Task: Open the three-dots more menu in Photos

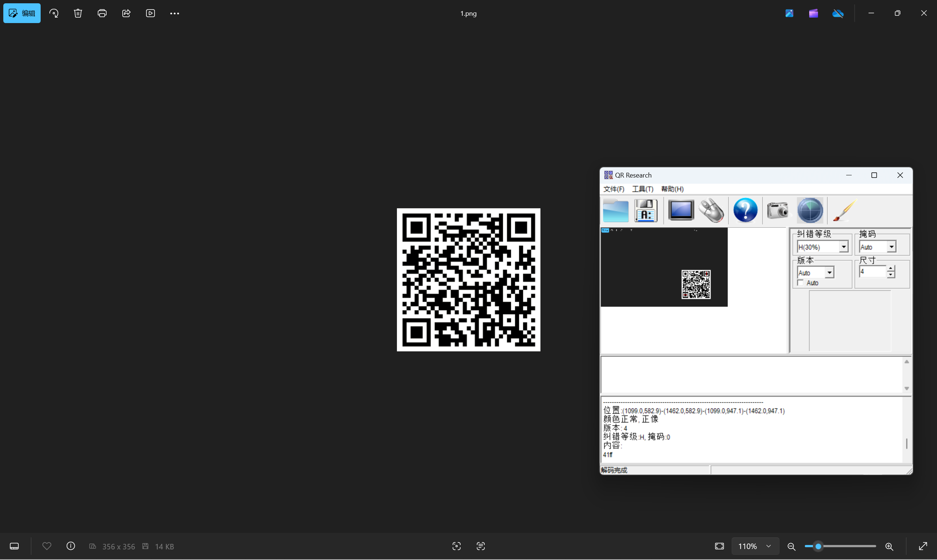Action: tap(174, 13)
